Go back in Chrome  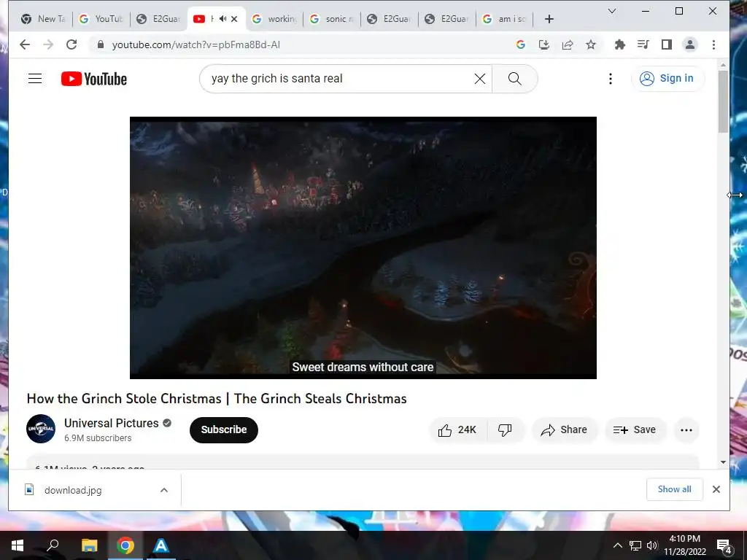(x=25, y=44)
